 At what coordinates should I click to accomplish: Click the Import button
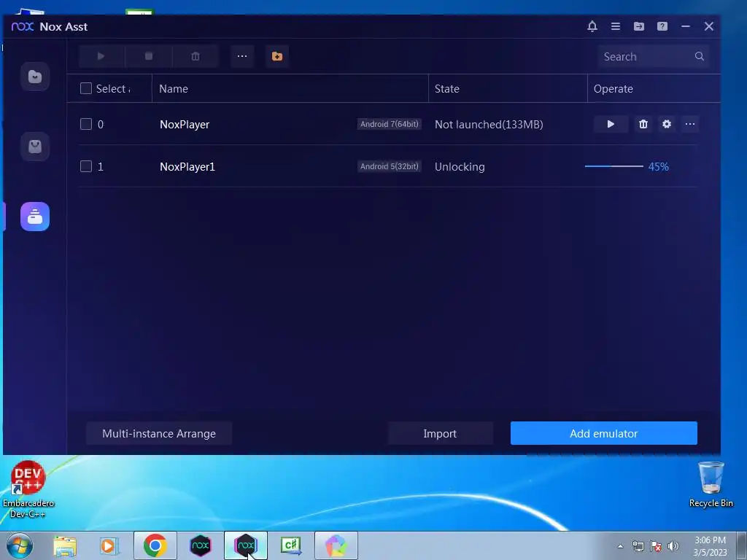pos(440,433)
